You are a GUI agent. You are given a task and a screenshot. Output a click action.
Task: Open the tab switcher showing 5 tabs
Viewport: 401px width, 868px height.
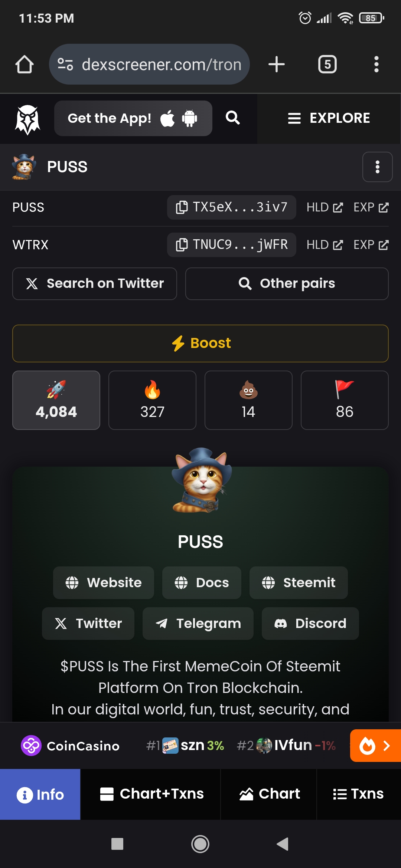pyautogui.click(x=327, y=64)
